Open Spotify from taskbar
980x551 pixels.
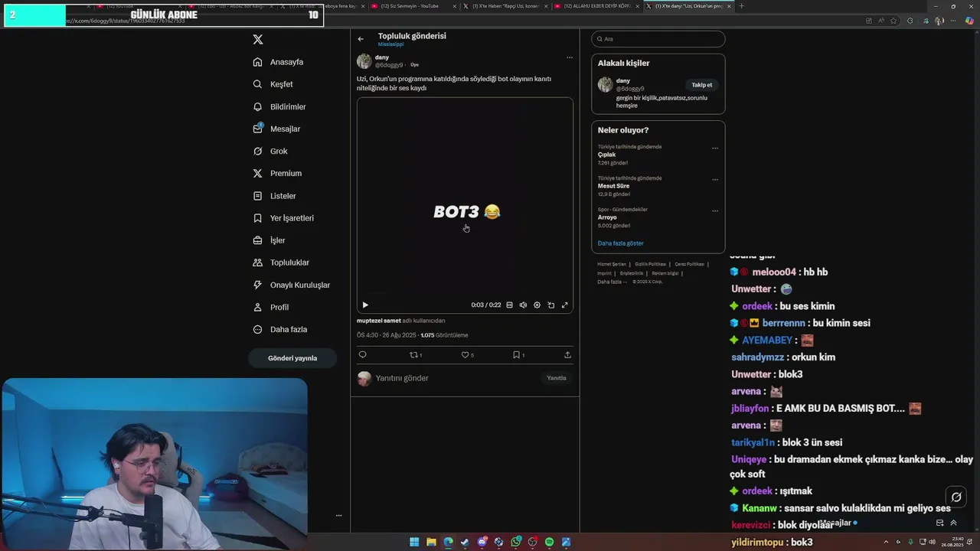549,542
